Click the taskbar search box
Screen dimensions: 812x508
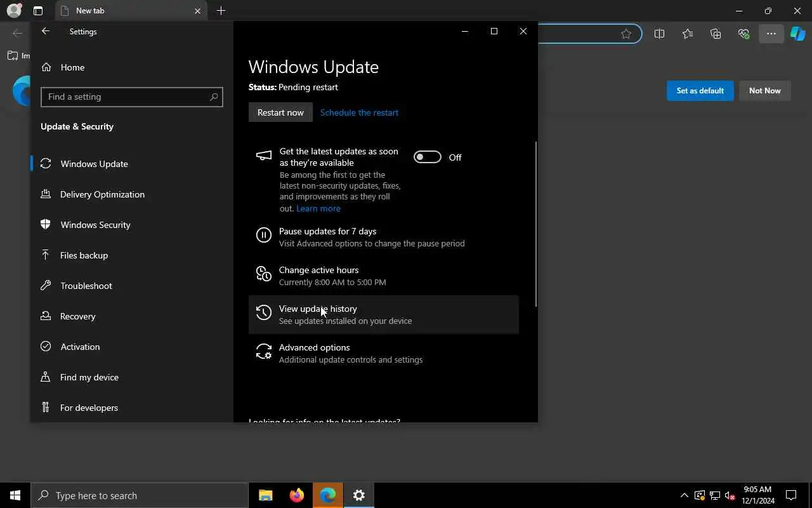coord(140,495)
